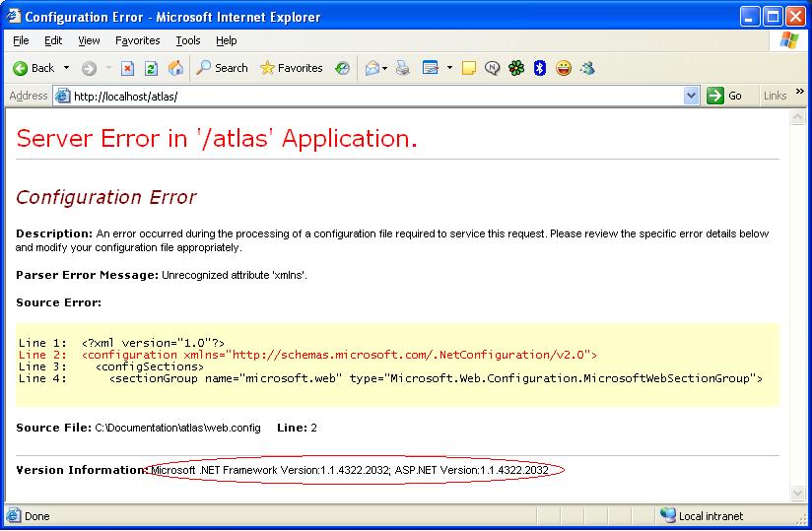This screenshot has height=531, width=812.
Task: Click the Internet Explorer title bar icon
Action: [x=14, y=16]
